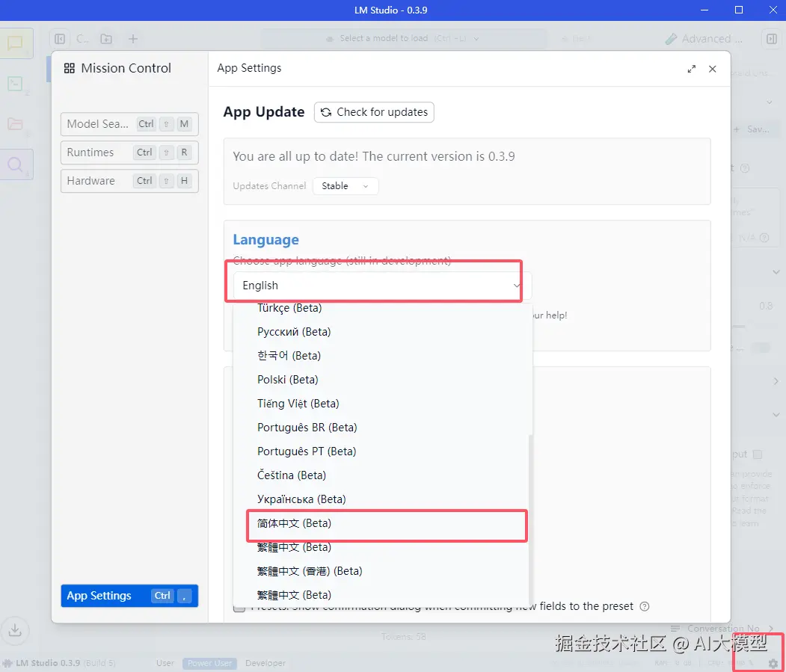The width and height of the screenshot is (786, 672).
Task: Switch to User mode in status bar
Action: tap(165, 663)
